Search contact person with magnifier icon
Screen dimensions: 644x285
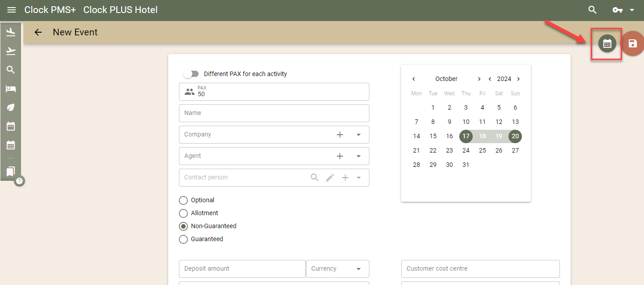315,178
